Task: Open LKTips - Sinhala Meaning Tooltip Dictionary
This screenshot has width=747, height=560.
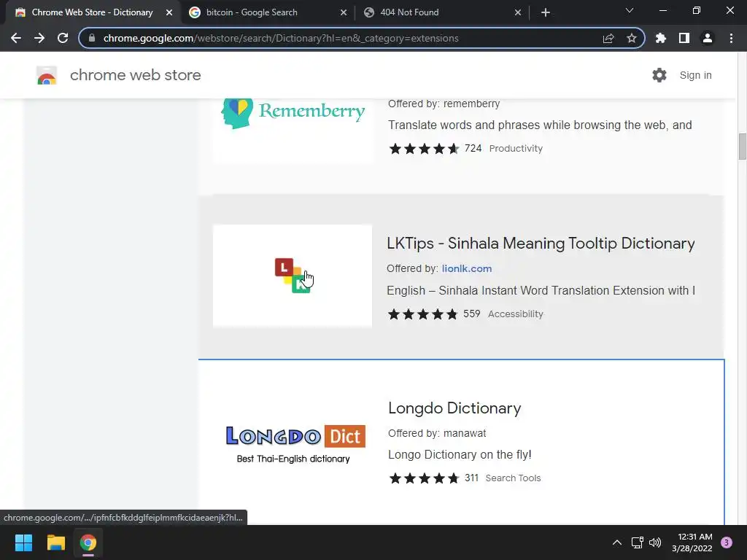Action: click(541, 244)
